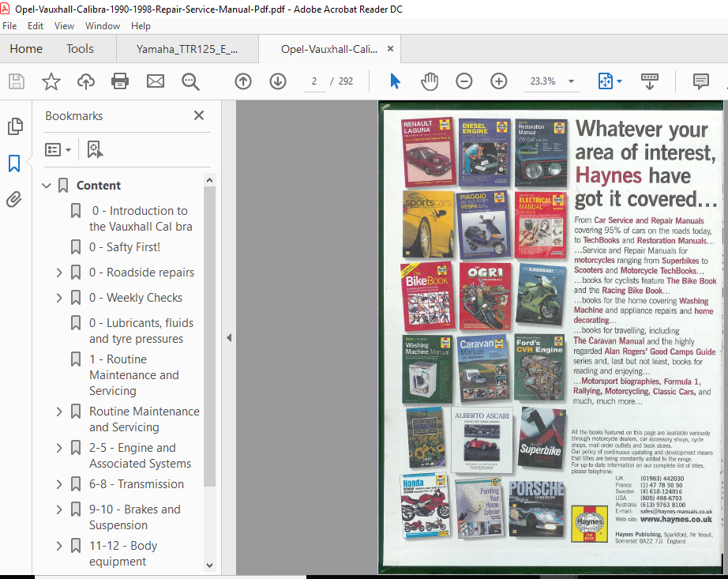Click the 23.3% zoom value field
Screen dimensions: 728x579
pos(542,81)
